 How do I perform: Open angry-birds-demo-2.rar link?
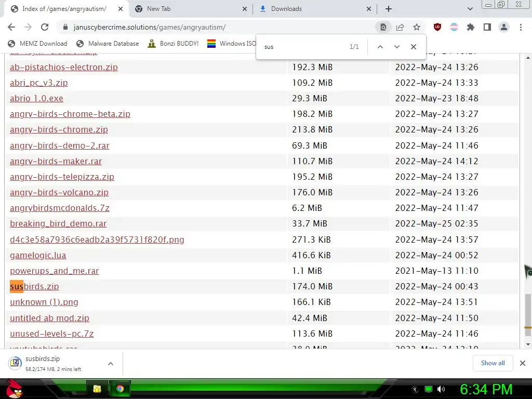tap(59, 145)
